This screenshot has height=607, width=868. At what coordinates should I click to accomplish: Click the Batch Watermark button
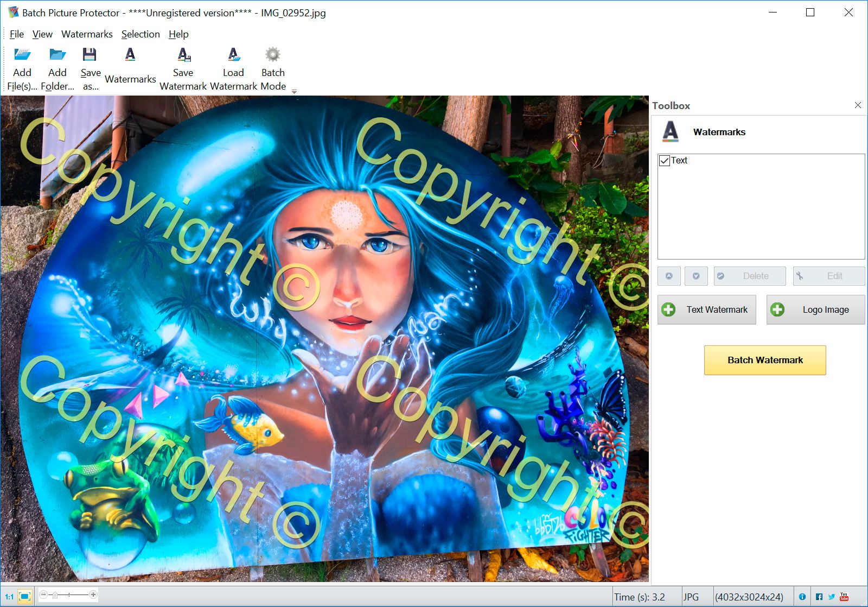(x=765, y=360)
